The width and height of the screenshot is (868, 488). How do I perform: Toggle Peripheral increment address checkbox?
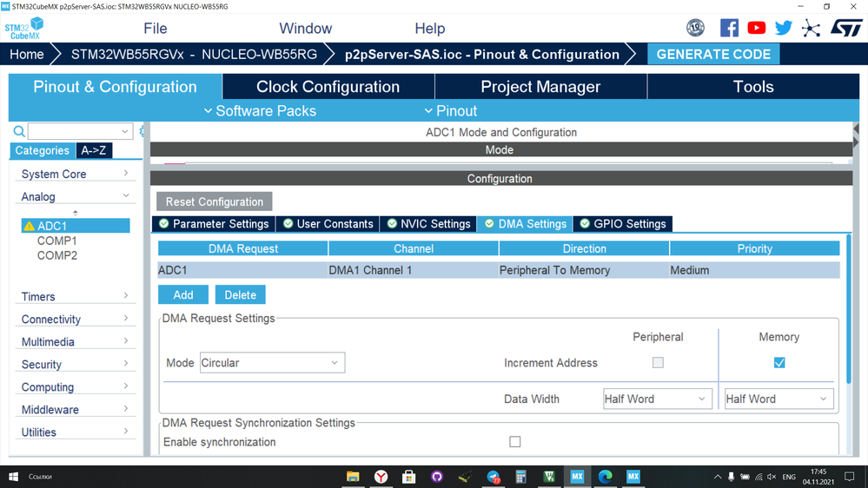click(658, 362)
